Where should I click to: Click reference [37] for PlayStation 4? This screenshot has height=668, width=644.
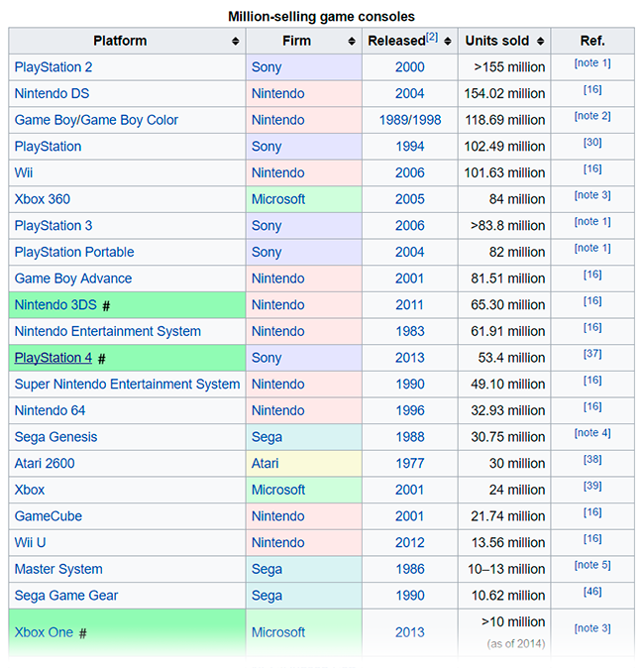[592, 355]
